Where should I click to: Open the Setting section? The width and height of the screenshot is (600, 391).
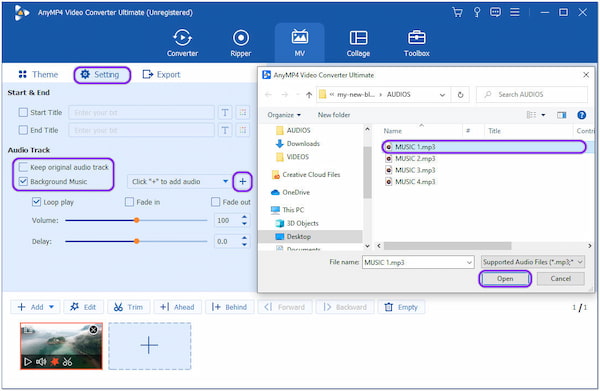[102, 75]
